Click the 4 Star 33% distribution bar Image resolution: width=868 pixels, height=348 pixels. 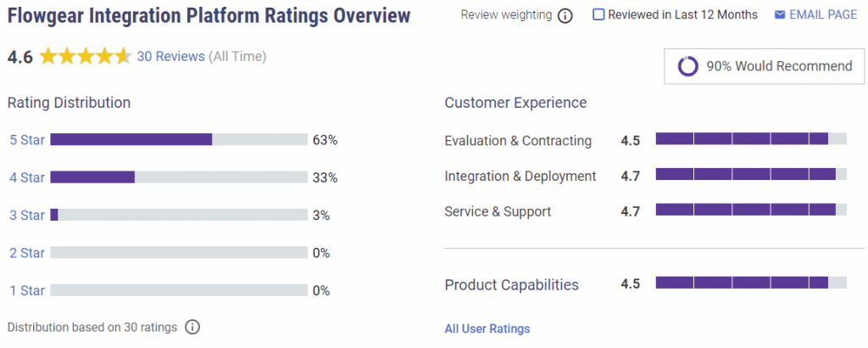point(178,177)
